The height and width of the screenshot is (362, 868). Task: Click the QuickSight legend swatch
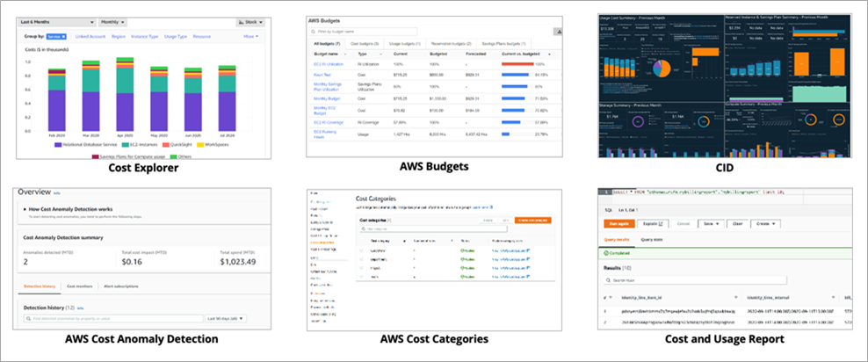click(x=165, y=144)
